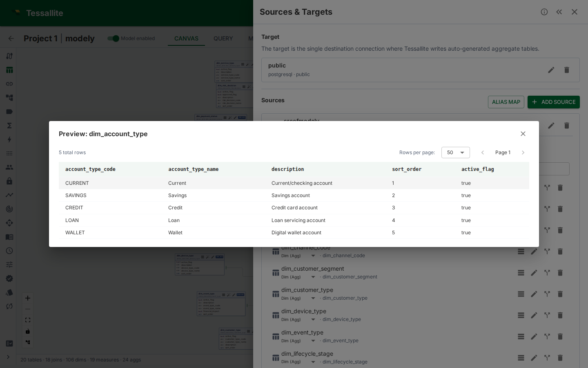Screen dimensions: 588x368
Task: Edit the dim_customer_segment source table
Action: pos(534,273)
